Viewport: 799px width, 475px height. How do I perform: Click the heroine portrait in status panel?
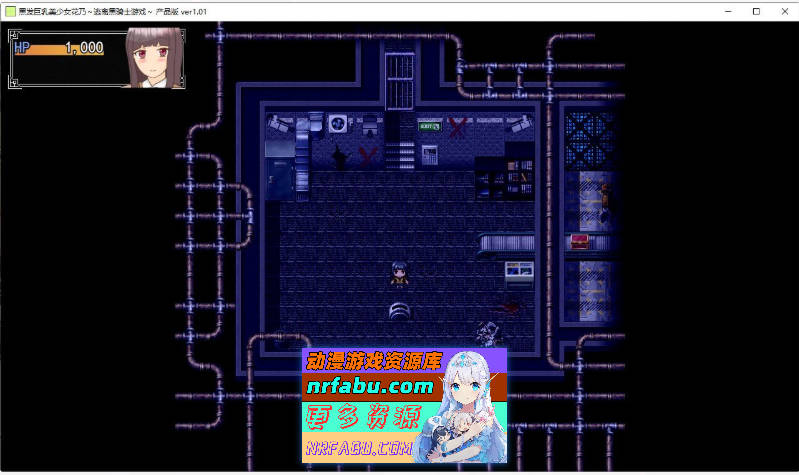point(153,60)
